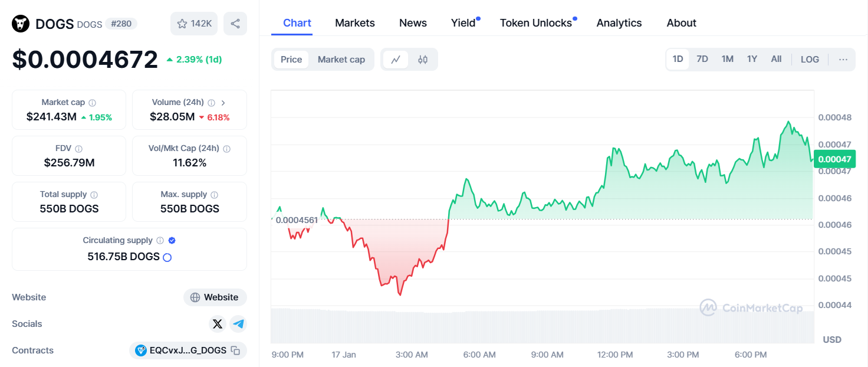Click the 516.75B DOGS circulating supply value
Screen dimensions: 868x367
tap(123, 257)
